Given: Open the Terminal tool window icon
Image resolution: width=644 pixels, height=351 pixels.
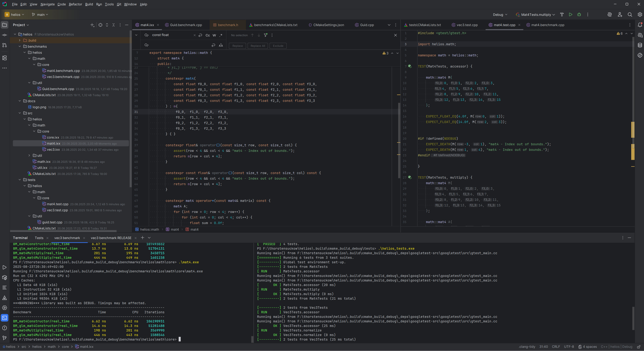Looking at the screenshot, I should point(5,318).
